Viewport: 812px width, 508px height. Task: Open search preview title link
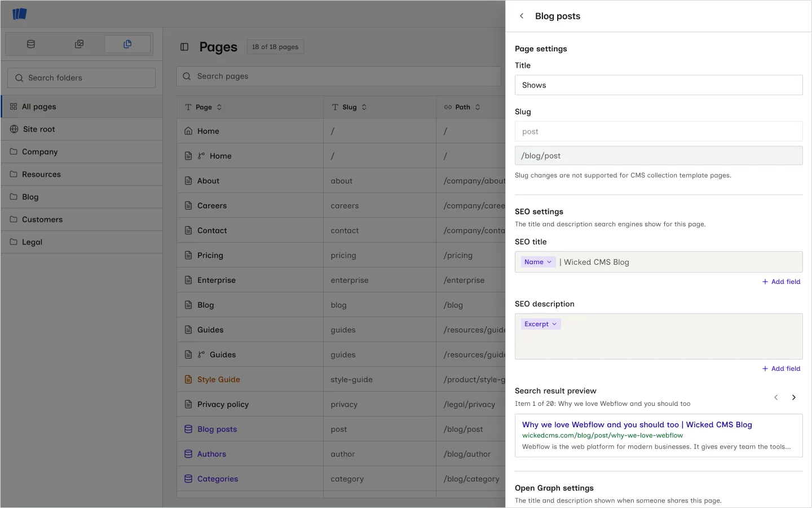tap(637, 424)
